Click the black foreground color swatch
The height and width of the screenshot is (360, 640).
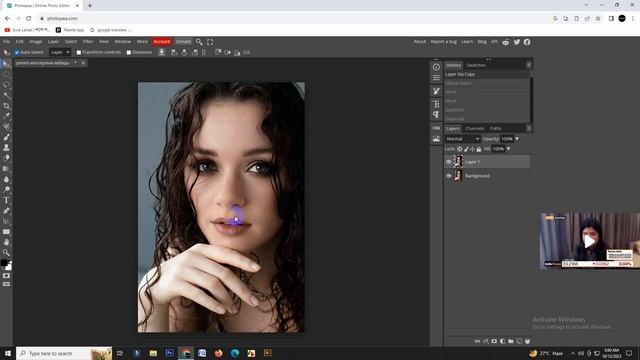coord(4,263)
